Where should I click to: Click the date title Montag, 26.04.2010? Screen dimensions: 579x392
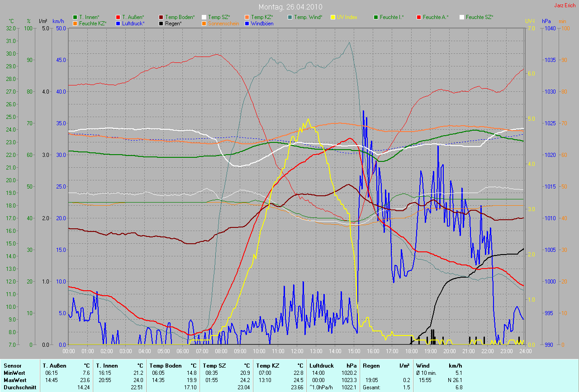289,7
